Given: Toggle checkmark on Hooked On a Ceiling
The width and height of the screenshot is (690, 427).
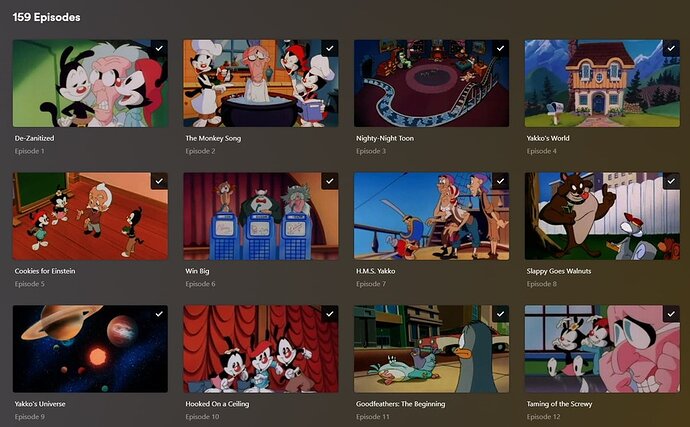Looking at the screenshot, I should [330, 314].
